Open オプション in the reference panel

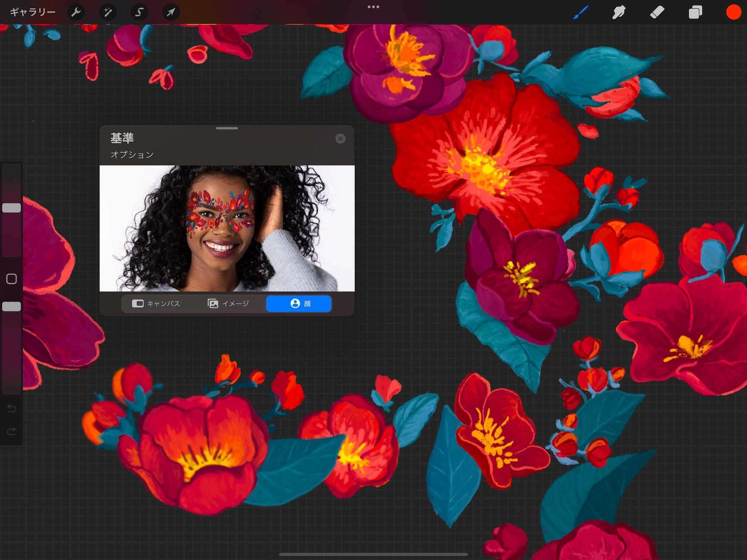coord(132,155)
